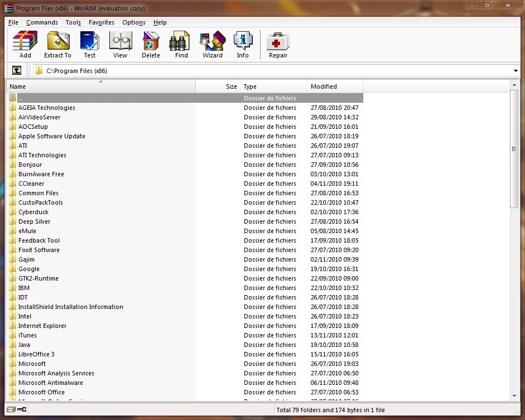Open the Favorites menu
Image resolution: width=525 pixels, height=420 pixels.
tap(101, 22)
